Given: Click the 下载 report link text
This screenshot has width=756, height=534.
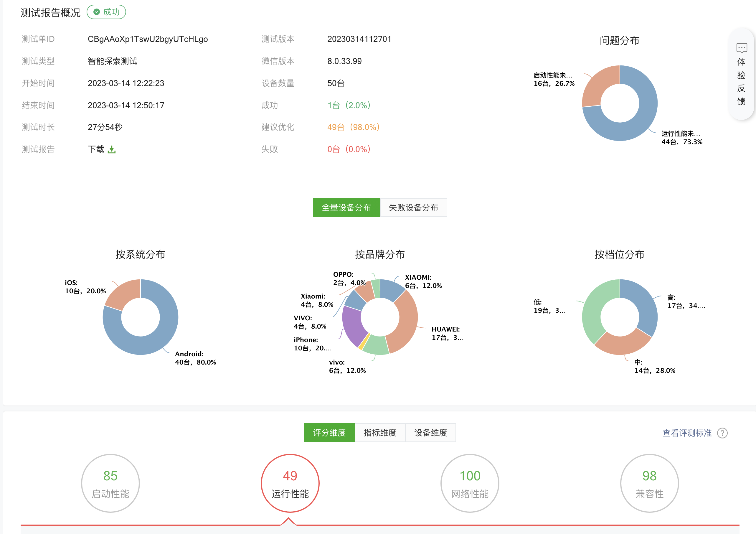Looking at the screenshot, I should point(96,149).
